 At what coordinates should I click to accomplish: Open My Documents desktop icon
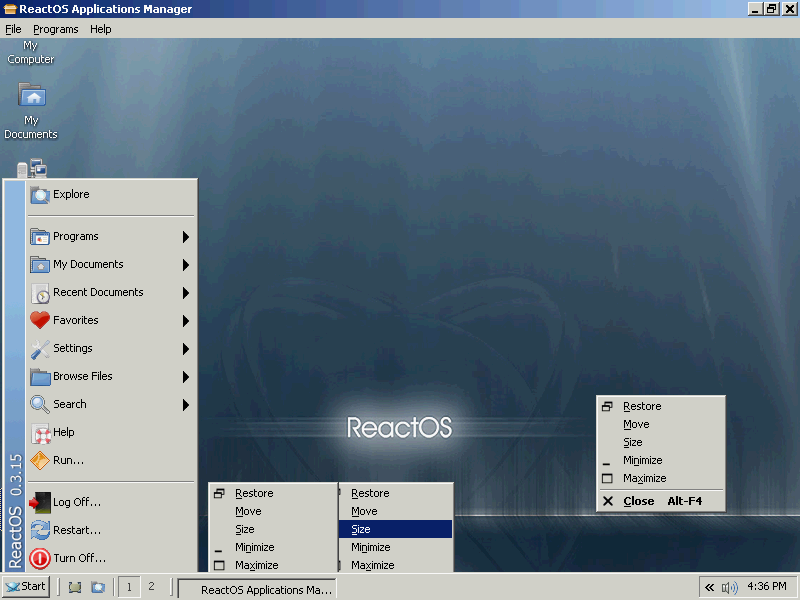click(x=32, y=98)
